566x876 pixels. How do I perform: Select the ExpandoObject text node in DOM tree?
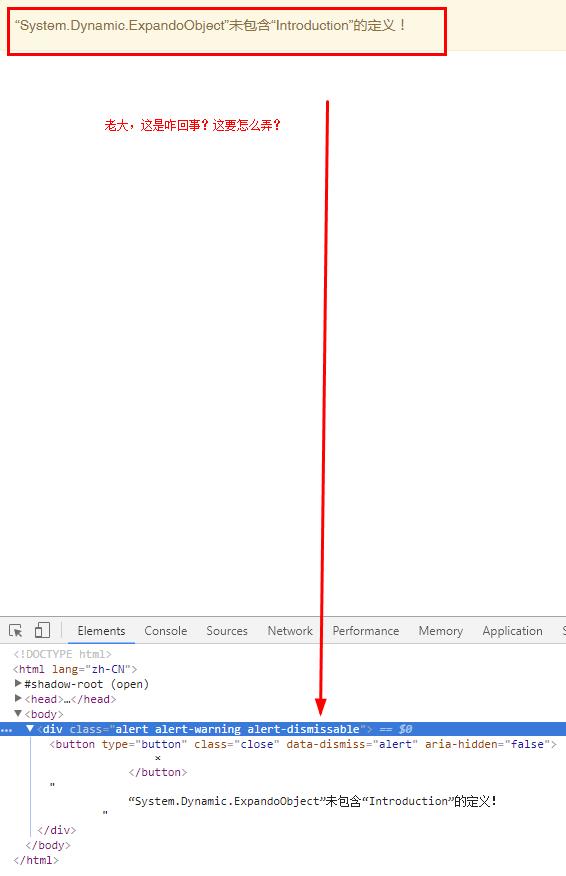(312, 801)
